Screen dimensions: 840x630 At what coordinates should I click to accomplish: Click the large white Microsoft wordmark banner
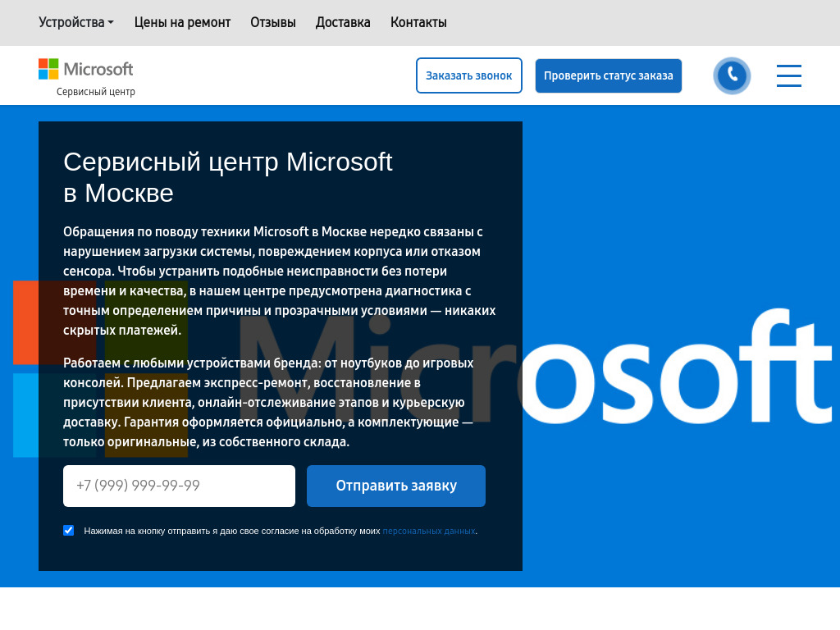point(673,369)
